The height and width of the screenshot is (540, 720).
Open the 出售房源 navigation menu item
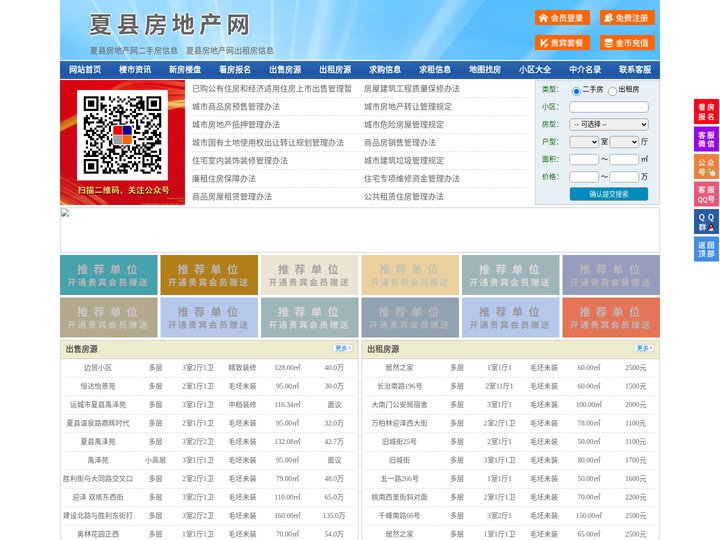point(285,70)
